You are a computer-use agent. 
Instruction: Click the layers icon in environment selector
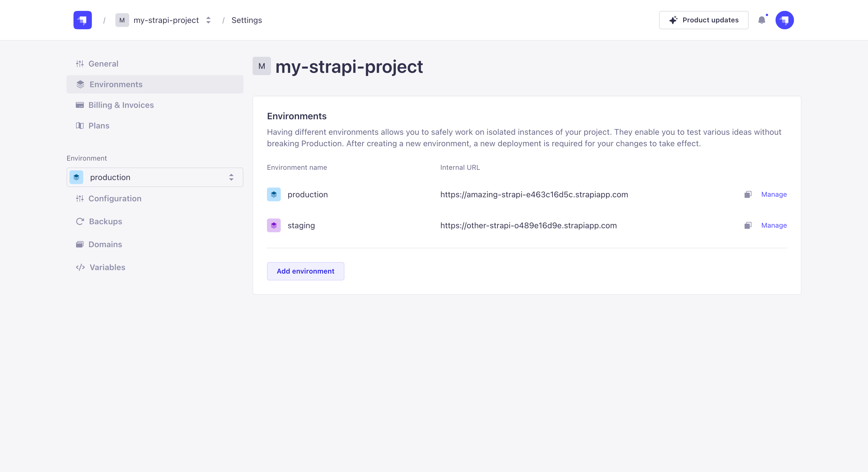pos(76,178)
